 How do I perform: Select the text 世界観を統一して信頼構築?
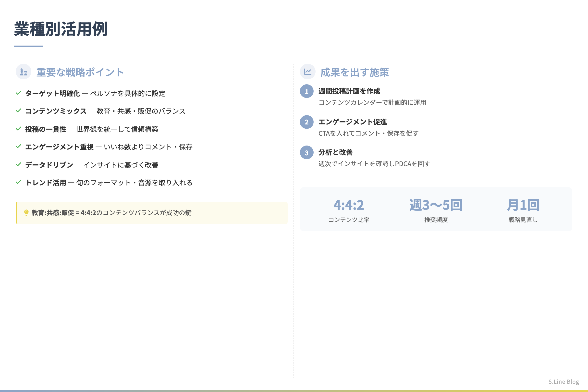click(x=117, y=129)
